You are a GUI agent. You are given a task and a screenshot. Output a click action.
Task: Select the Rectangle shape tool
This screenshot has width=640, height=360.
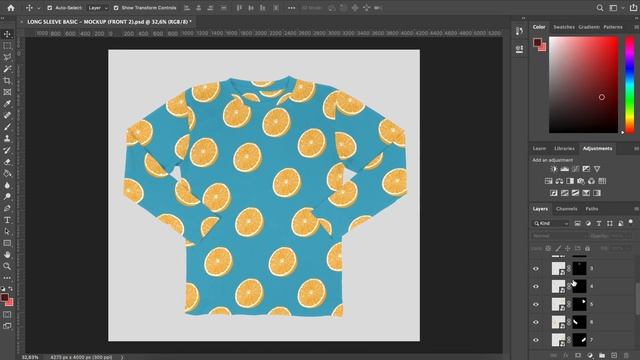(7, 243)
